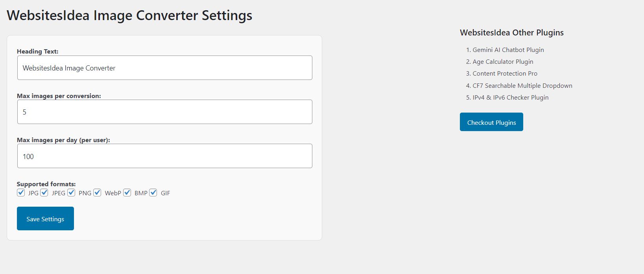Viewport: 644px width, 274px height.
Task: Click the "Max images per day (per user):" label
Action: [63, 140]
